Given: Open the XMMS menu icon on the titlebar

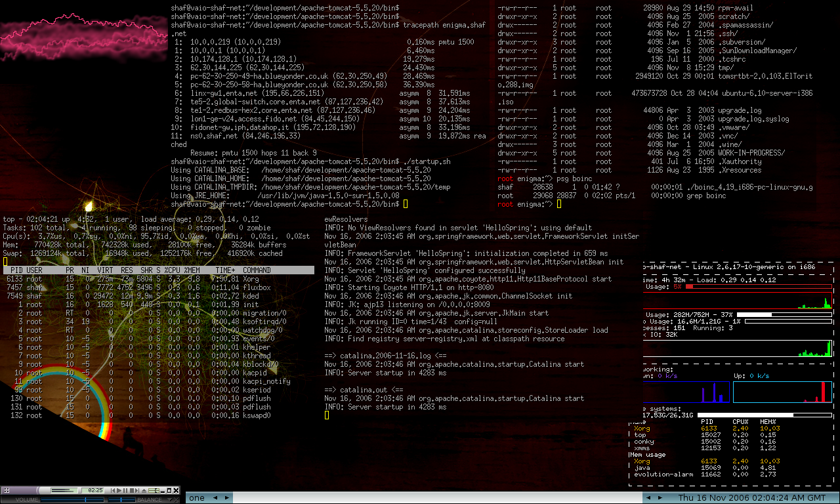Looking at the screenshot, I should tap(7, 490).
